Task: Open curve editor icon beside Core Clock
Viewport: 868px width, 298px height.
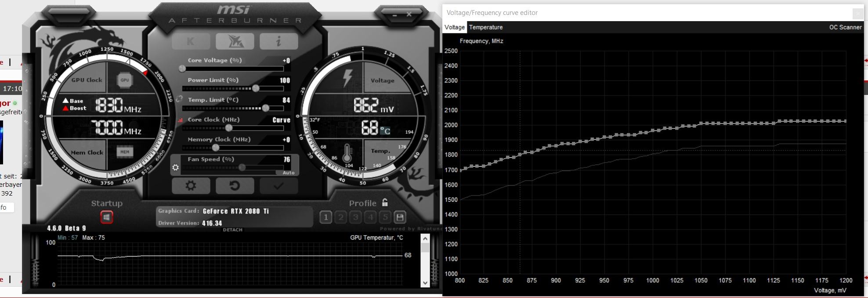Action: [180, 120]
